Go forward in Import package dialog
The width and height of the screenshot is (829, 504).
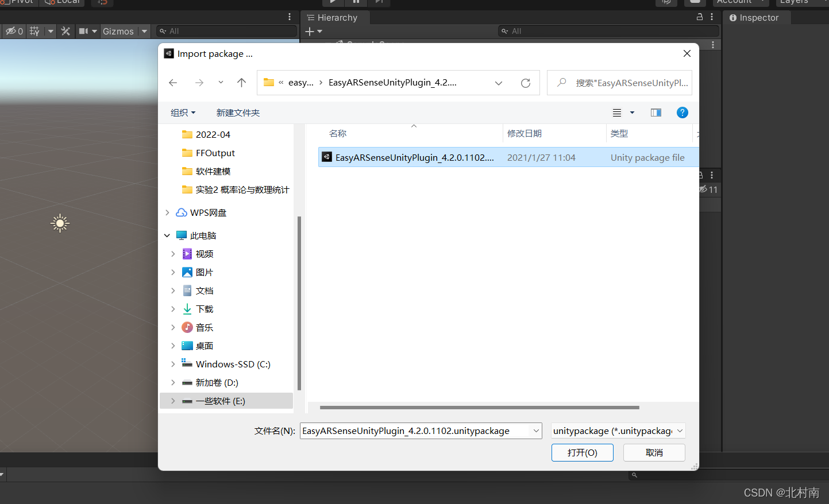pos(199,83)
